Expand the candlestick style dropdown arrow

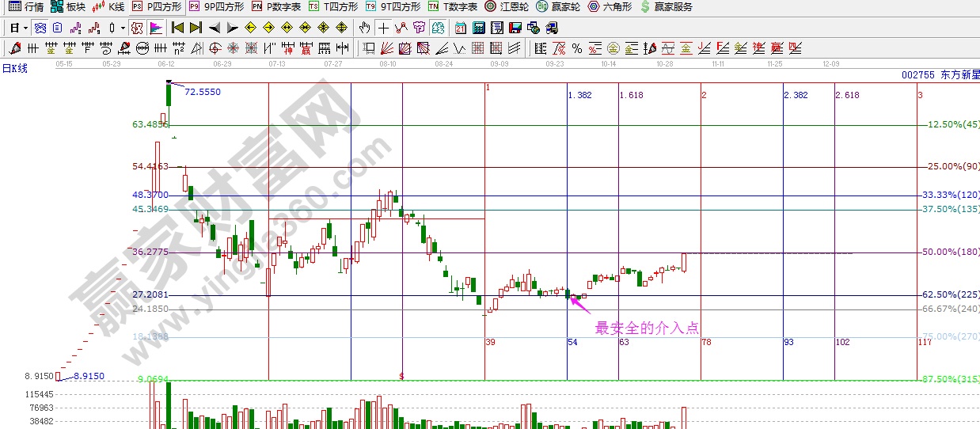[123, 28]
